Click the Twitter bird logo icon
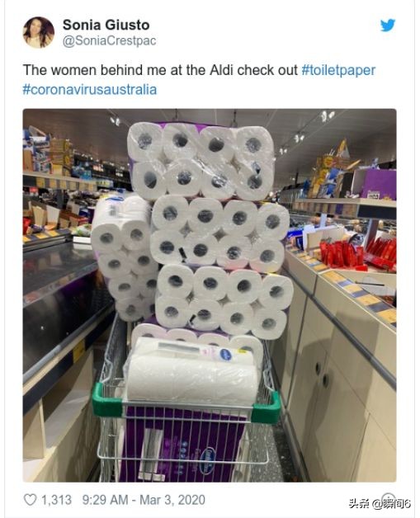This screenshot has width=420, height=518. click(387, 26)
